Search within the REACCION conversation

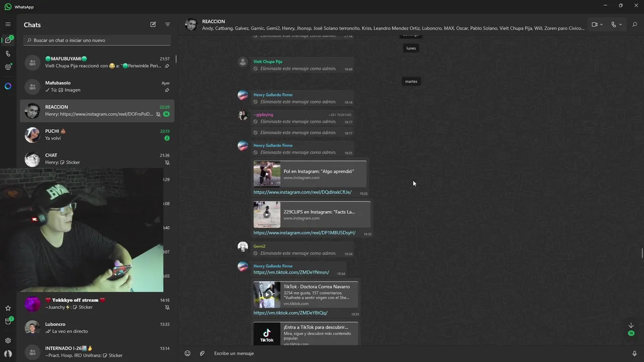pyautogui.click(x=634, y=25)
